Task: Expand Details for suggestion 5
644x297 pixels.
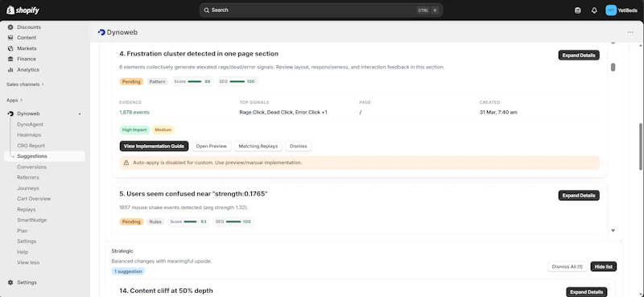Action: (579, 196)
